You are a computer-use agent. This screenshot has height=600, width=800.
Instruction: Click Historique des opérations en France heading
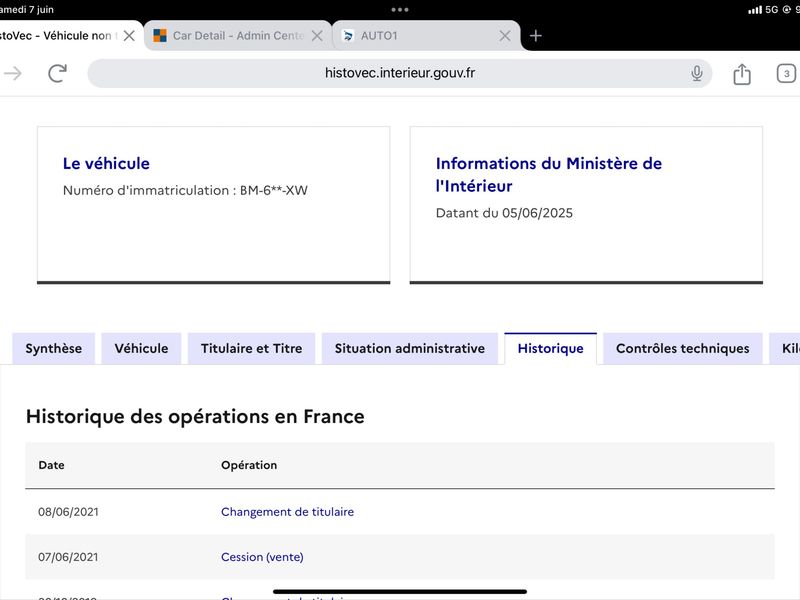pyautogui.click(x=195, y=416)
